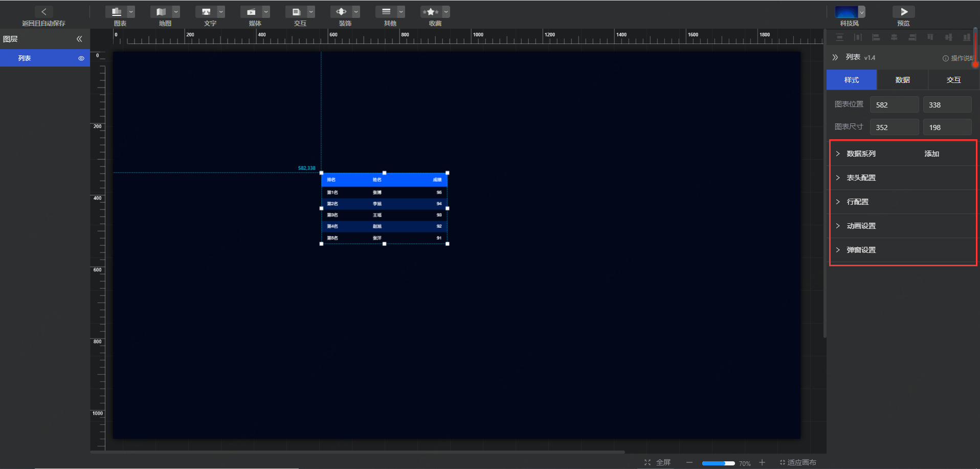Click the 添加 button in 数据系列
This screenshot has width=980, height=469.
click(931, 154)
